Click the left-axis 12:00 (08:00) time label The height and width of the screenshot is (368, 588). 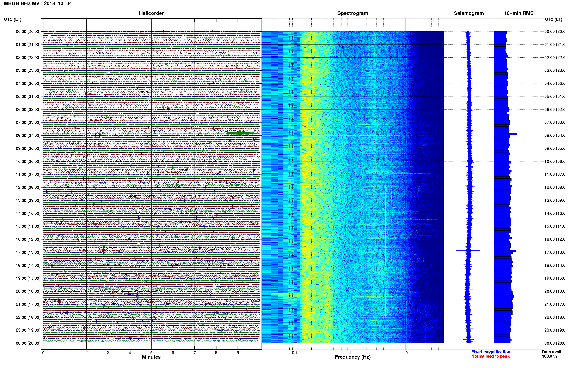tap(28, 187)
